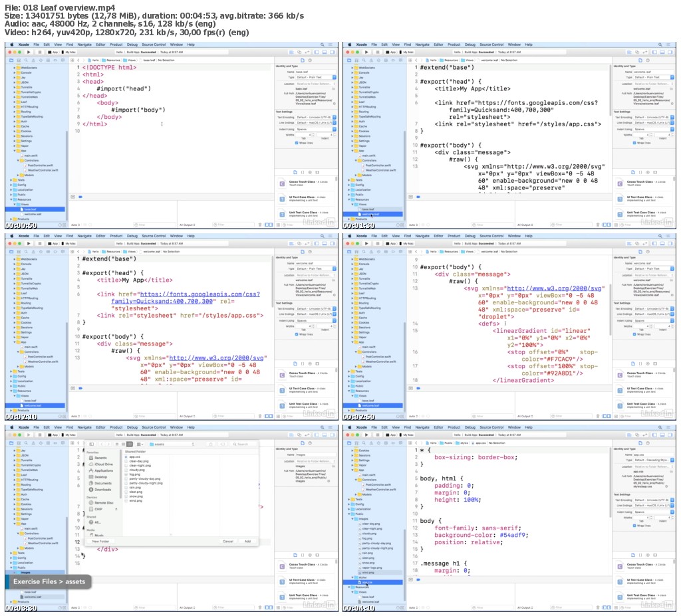Click the Search field in file dialog
Image resolution: width=681 pixels, height=616 pixels.
(x=241, y=444)
